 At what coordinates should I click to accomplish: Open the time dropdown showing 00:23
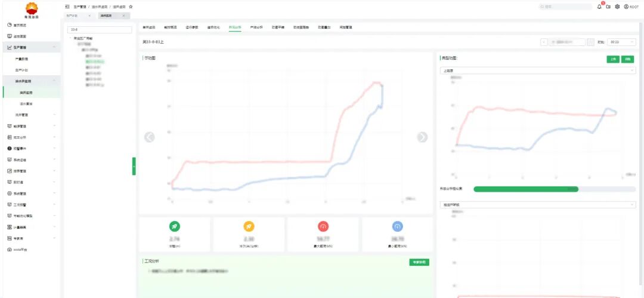click(622, 42)
